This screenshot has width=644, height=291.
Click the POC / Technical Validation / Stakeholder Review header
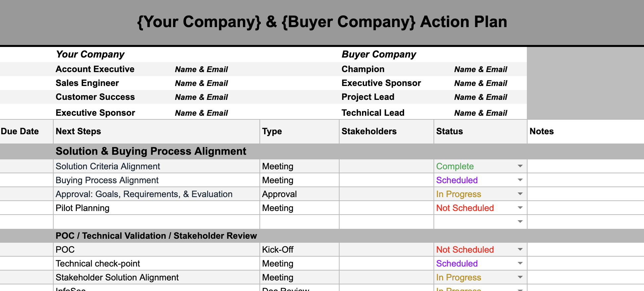pos(157,236)
